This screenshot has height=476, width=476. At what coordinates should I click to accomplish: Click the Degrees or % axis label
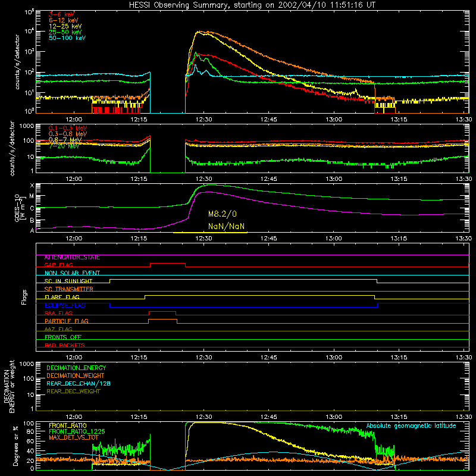[15, 446]
